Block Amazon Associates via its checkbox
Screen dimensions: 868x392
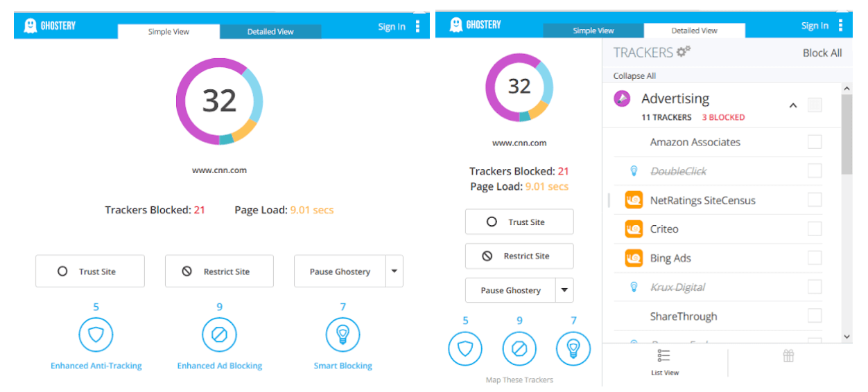pyautogui.click(x=815, y=142)
